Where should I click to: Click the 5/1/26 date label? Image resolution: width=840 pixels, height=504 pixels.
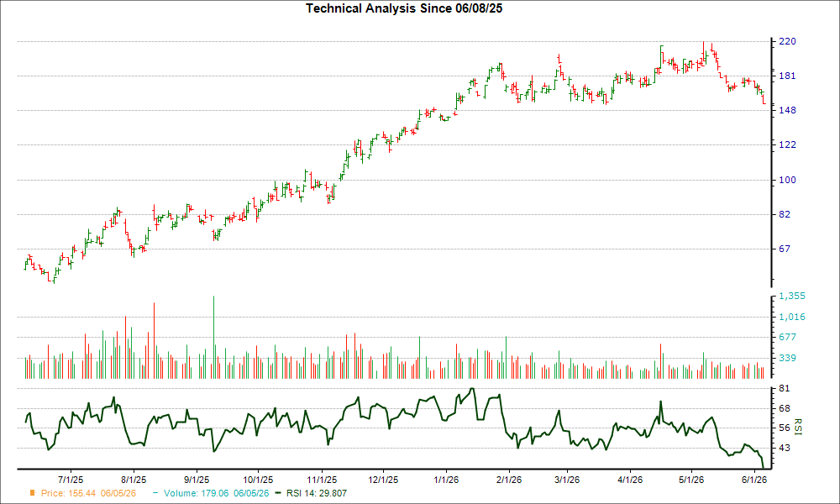(x=691, y=480)
